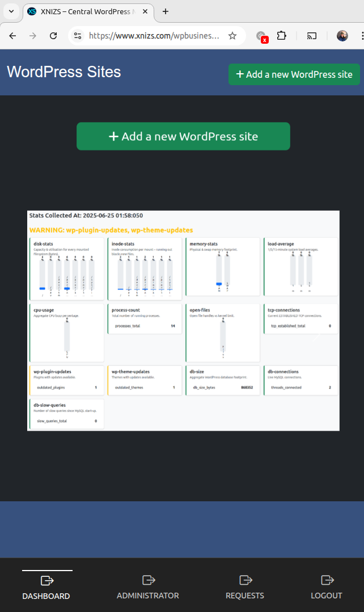Click the db-connections card

coord(300,380)
